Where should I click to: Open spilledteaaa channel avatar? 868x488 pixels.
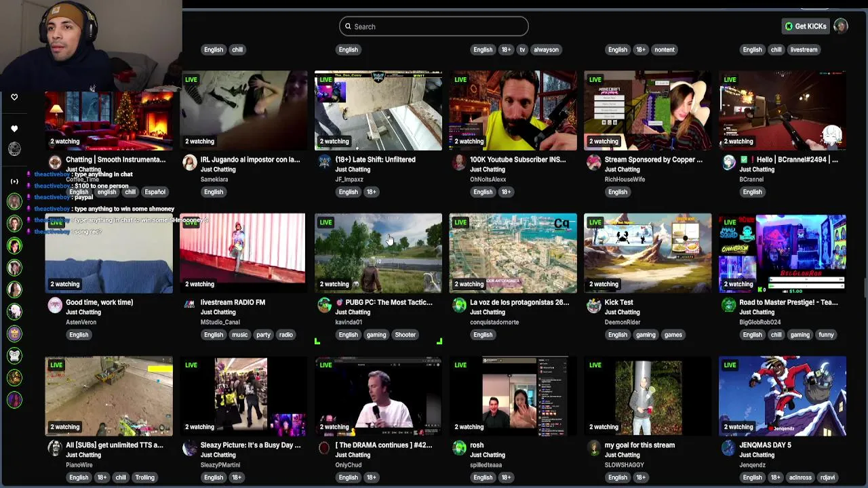[x=459, y=448]
